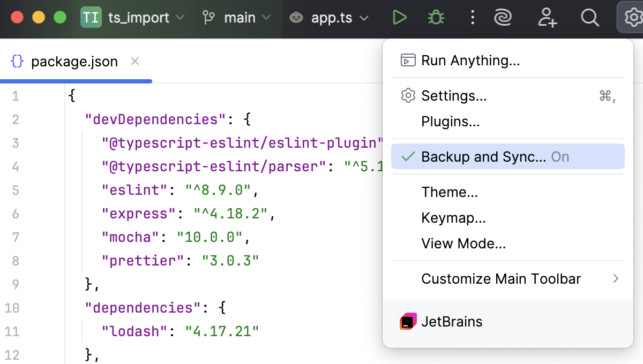Click the checkmark next to Backup and Sync
The height and width of the screenshot is (364, 643).
coord(407,156)
